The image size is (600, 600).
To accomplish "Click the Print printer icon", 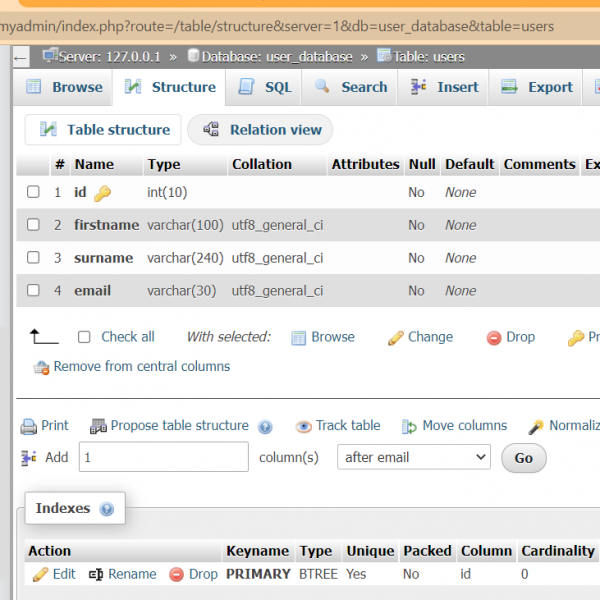I will point(29,426).
